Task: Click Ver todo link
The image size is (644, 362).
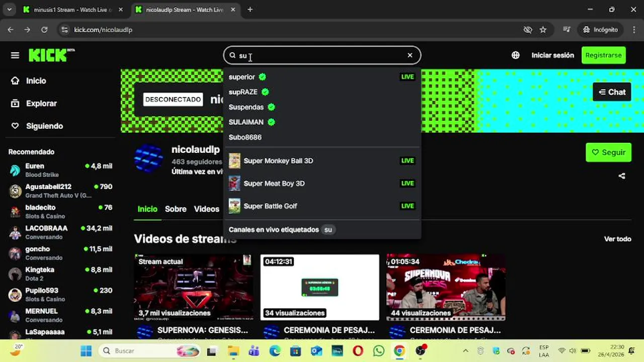Action: pyautogui.click(x=617, y=239)
